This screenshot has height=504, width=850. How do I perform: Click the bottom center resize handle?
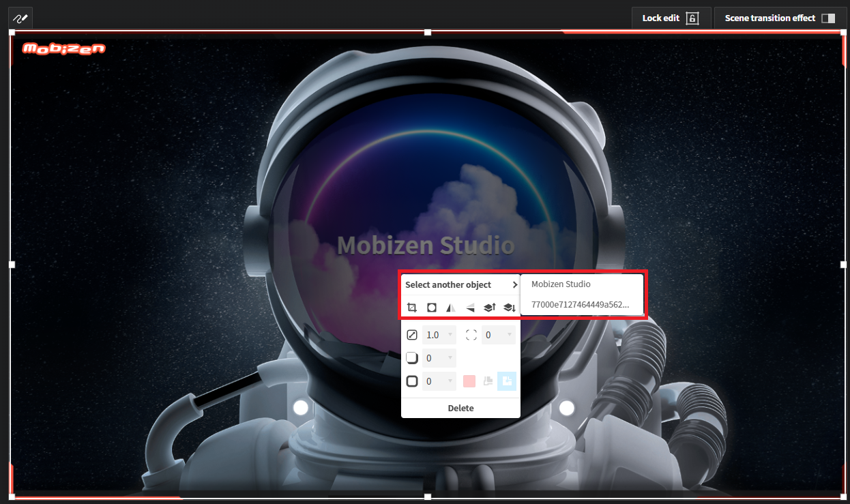[x=428, y=496]
